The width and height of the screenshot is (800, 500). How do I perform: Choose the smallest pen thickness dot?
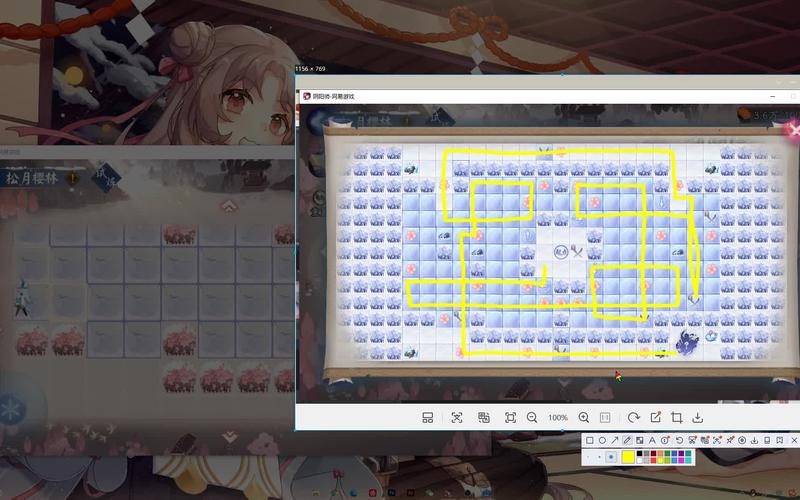pyautogui.click(x=588, y=457)
